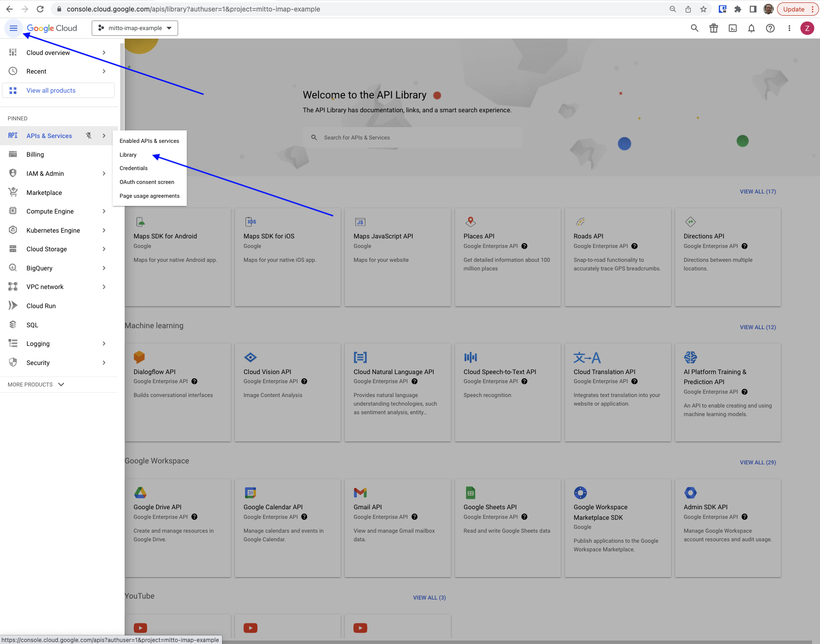The height and width of the screenshot is (644, 820).
Task: Open the Google Workspace Marketplace SDK title
Action: point(600,512)
